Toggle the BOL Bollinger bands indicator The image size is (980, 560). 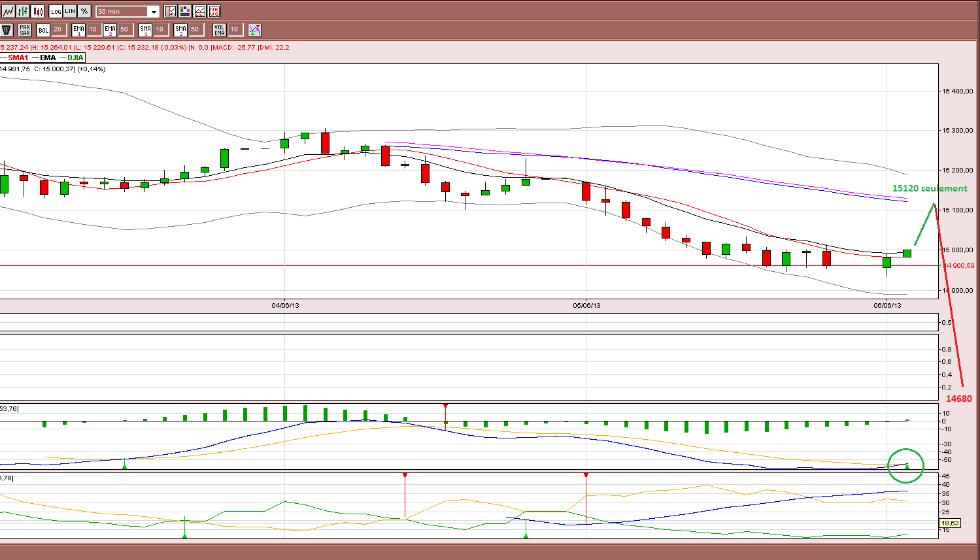(43, 29)
